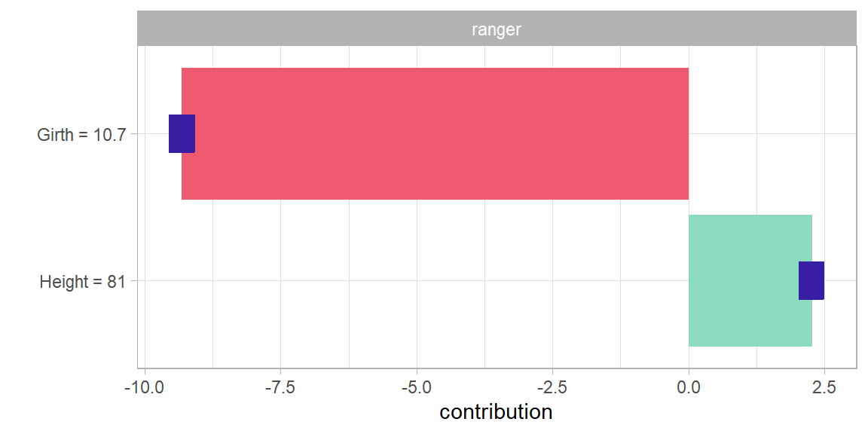Click the -7.5 x-axis tick label

pyautogui.click(x=280, y=387)
